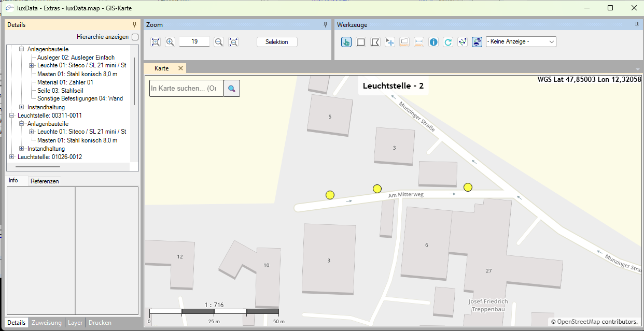This screenshot has width=644, height=331.
Task: Click the rightmost yellow light point marker
Action: 468,187
